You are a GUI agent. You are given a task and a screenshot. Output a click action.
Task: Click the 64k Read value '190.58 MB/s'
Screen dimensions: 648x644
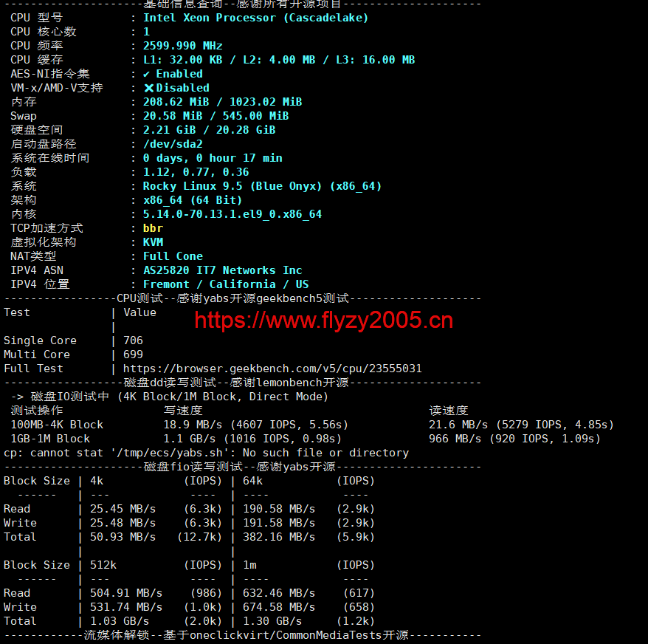(279, 509)
